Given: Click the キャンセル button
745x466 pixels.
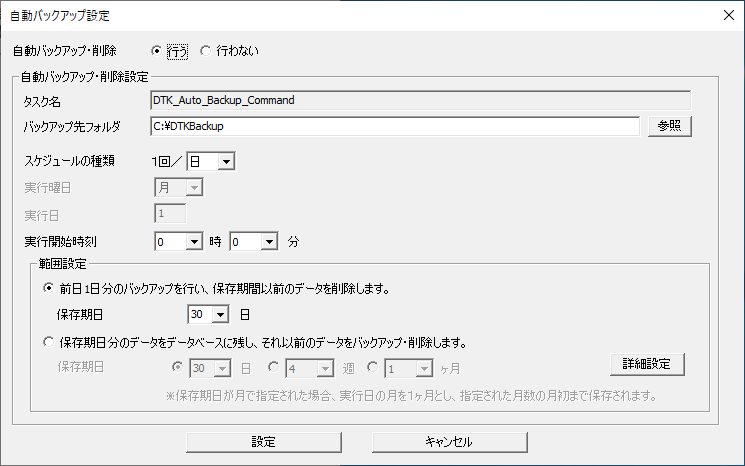Looking at the screenshot, I should 449,442.
